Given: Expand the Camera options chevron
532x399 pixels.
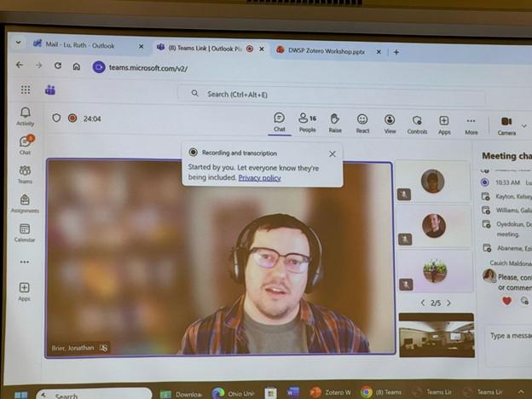Looking at the screenshot, I should click(x=524, y=126).
